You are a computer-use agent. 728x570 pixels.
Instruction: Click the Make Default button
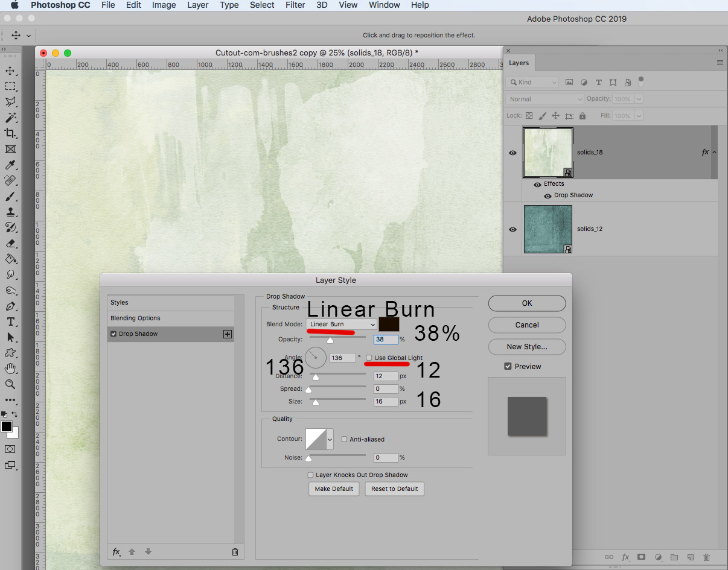click(x=334, y=489)
